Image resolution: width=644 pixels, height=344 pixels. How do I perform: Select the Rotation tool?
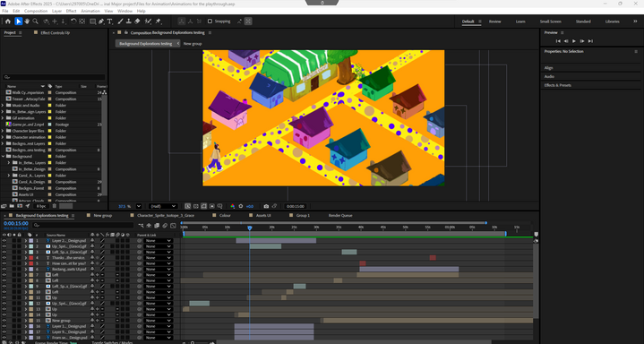coord(73,21)
